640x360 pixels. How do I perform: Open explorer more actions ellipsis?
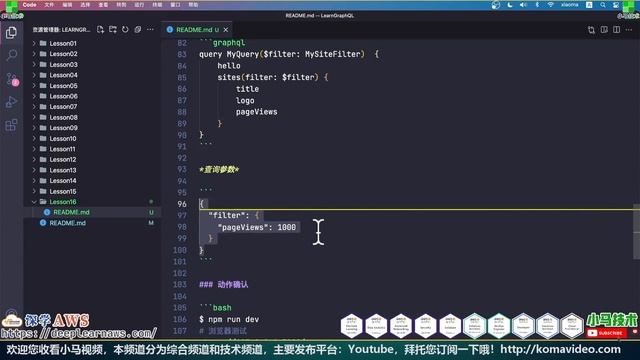tap(150, 29)
